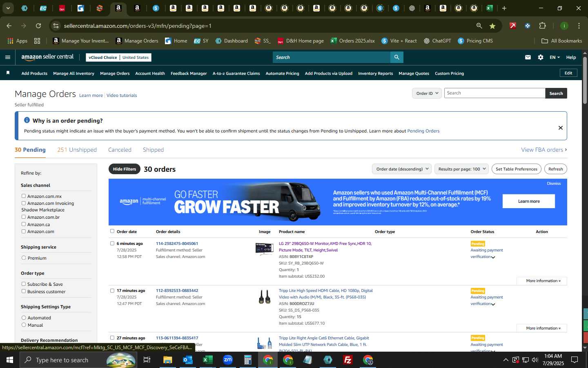Select the Automated shipping settings radio
Image resolution: width=588 pixels, height=368 pixels.
click(x=24, y=318)
